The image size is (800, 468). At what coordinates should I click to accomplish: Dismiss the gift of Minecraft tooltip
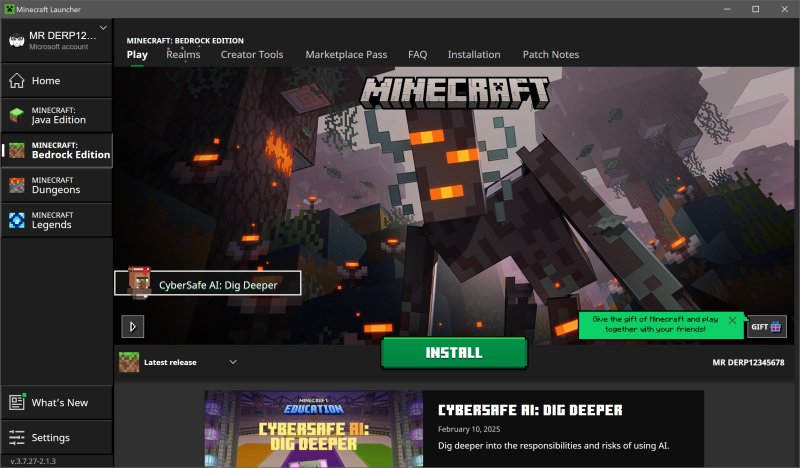[x=733, y=321]
